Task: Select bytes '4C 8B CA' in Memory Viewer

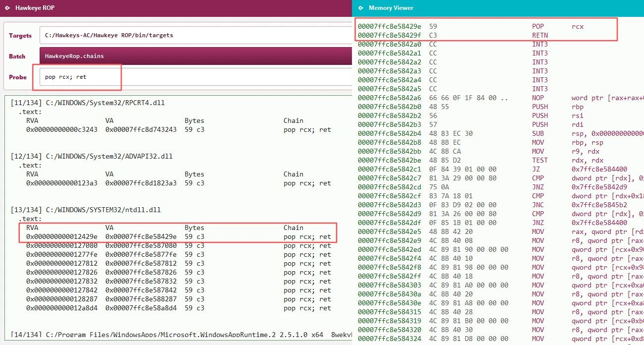Action: (x=445, y=151)
